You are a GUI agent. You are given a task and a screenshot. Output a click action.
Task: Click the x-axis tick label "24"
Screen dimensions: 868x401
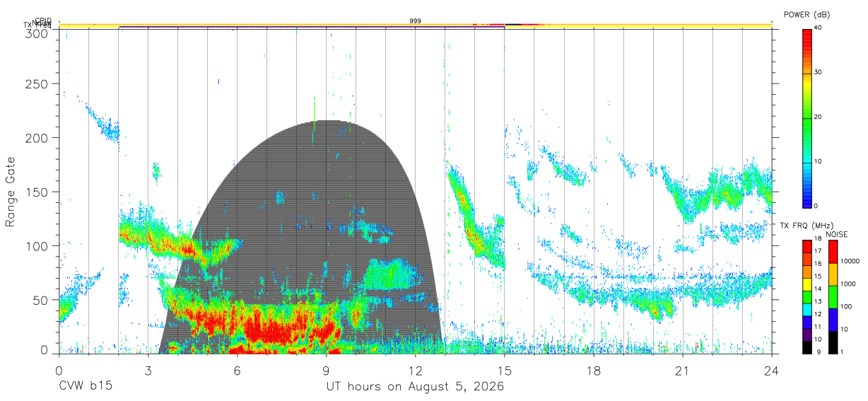[772, 371]
